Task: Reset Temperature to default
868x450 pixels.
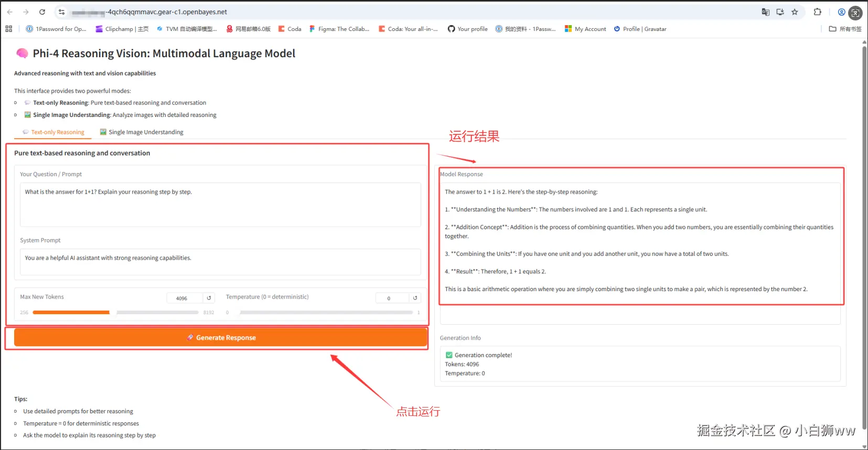Action: 415,298
